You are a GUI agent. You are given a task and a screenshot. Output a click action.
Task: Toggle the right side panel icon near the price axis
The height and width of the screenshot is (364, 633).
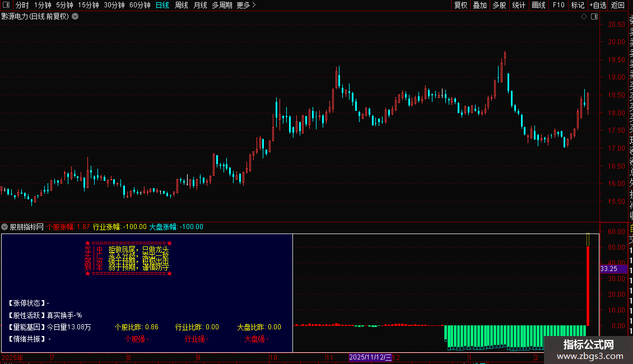(594, 17)
